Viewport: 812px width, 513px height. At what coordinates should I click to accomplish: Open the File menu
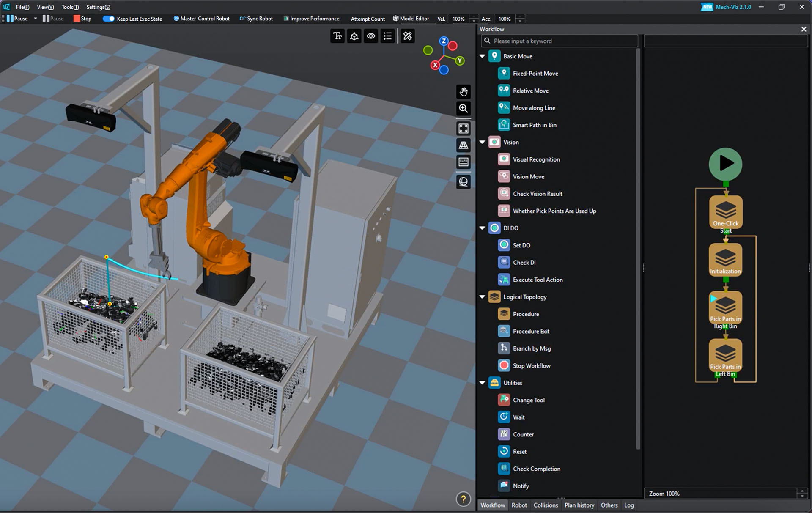tap(22, 7)
